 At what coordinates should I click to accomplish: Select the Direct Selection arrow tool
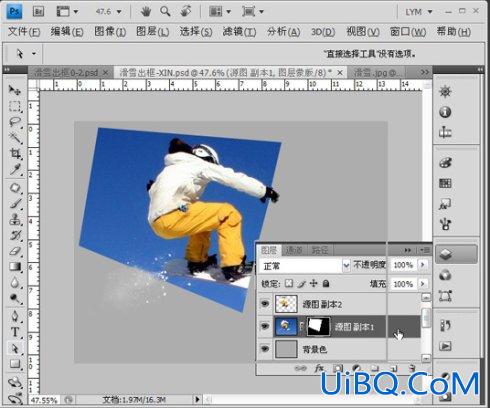tap(15, 348)
